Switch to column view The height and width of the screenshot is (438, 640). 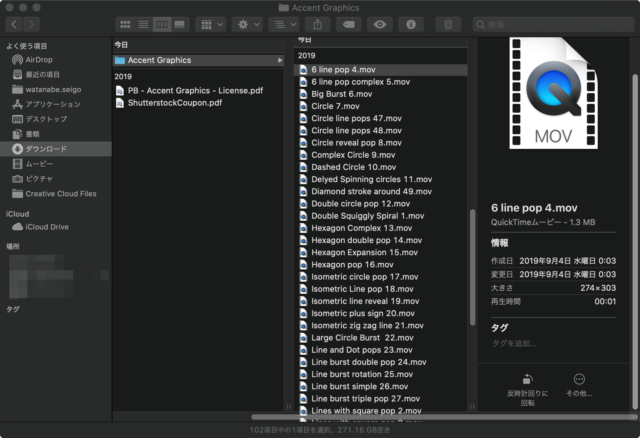(162, 24)
